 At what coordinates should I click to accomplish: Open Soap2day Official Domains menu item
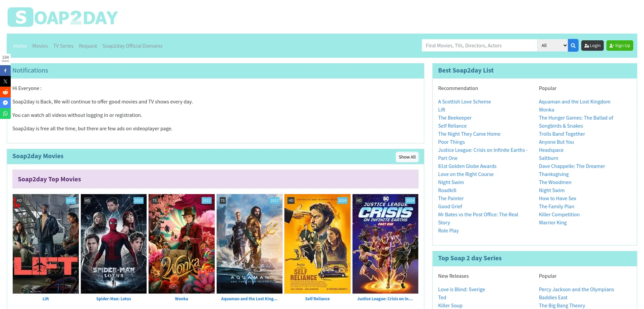pyautogui.click(x=132, y=46)
